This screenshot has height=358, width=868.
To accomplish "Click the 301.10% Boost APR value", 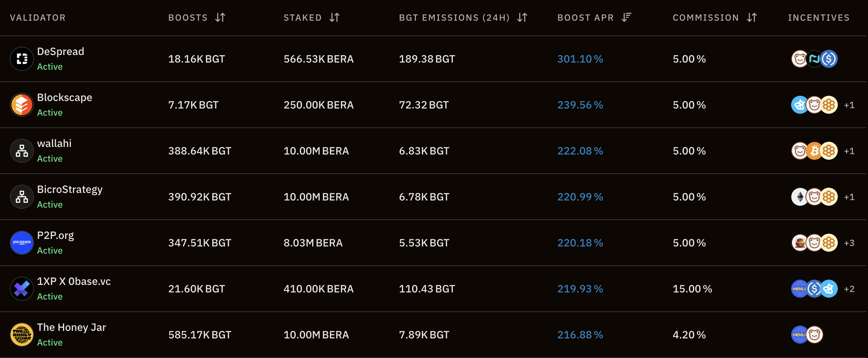I will 580,59.
